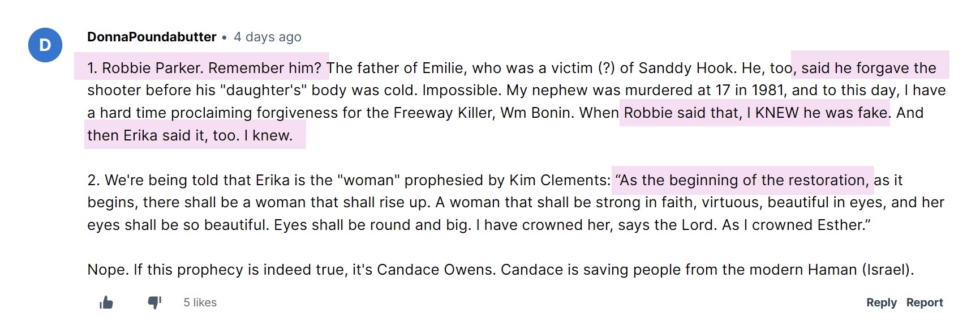This screenshot has height=333, width=980.
Task: Select the highlight 'I KNEW he was fake'
Action: point(817,113)
